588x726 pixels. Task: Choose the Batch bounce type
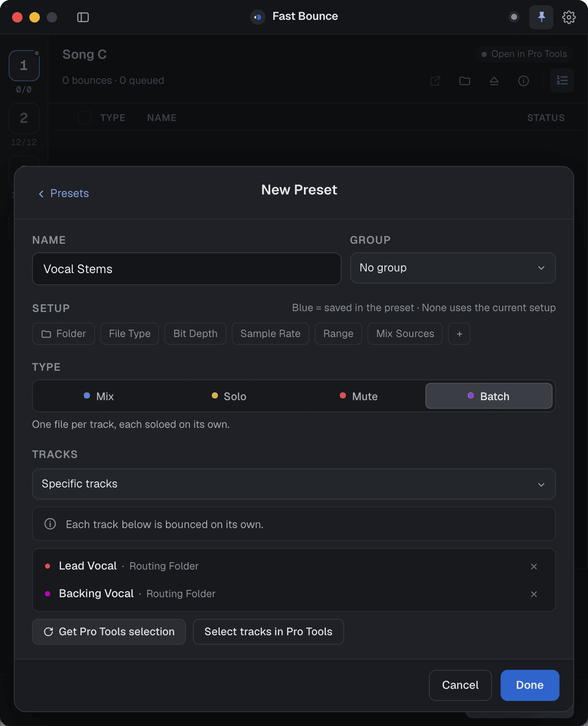tap(489, 396)
